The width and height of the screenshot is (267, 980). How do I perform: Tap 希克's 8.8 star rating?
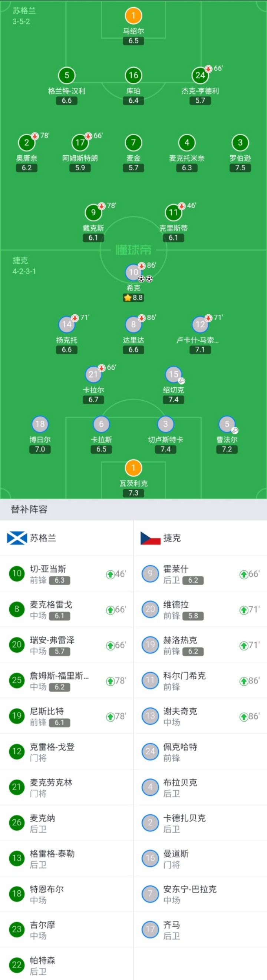point(134,298)
